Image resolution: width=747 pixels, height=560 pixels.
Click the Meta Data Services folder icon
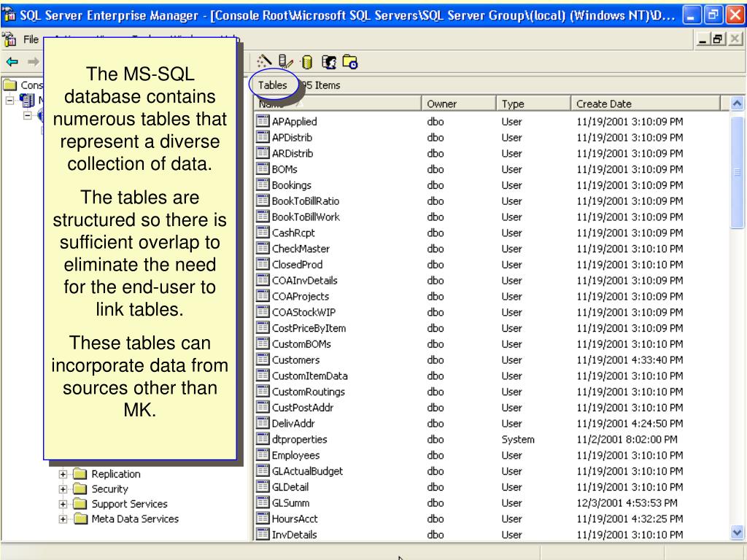(80, 518)
